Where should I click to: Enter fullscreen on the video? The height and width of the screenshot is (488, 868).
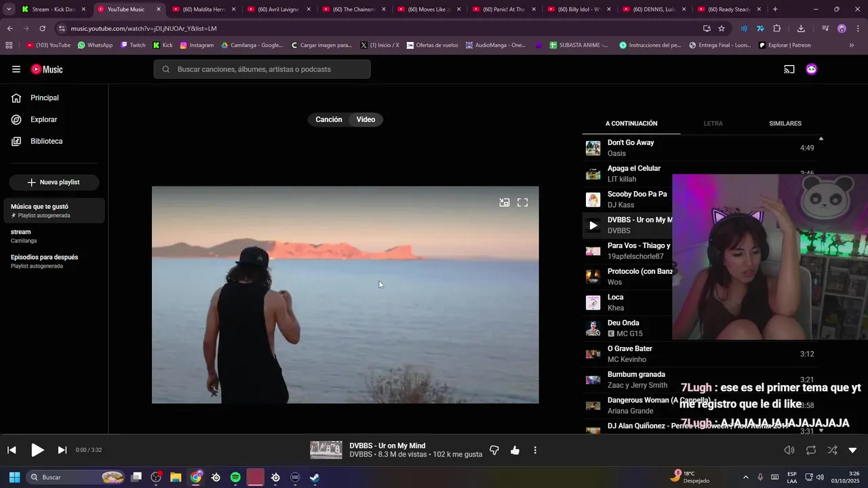(x=523, y=202)
